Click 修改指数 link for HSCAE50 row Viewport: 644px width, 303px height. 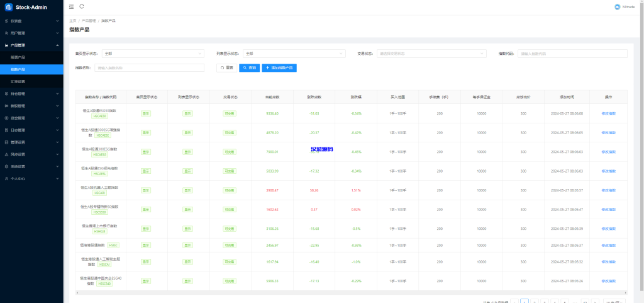[608, 113]
